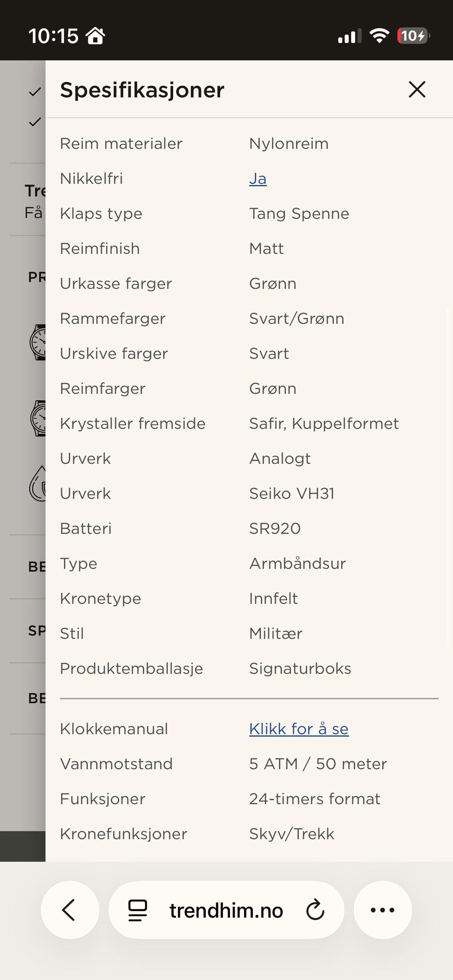The image size is (453, 980).
Task: Expand the partially hidden "SP" section
Action: tap(36, 631)
